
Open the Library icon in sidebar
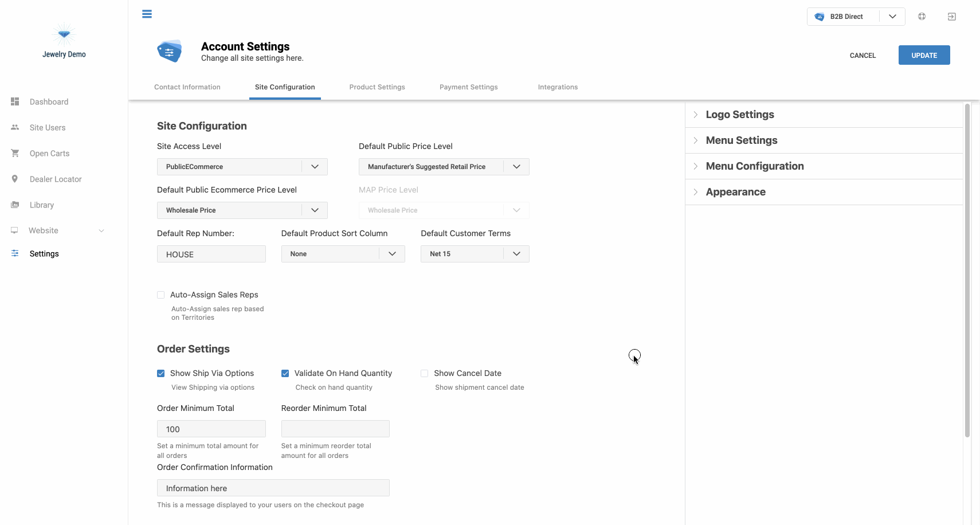tap(15, 205)
